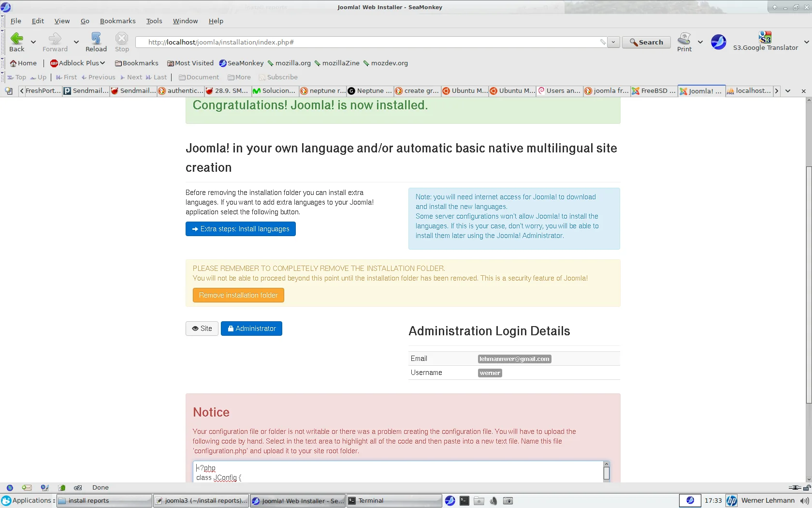Click the Remove installation folder button
Viewport: 812px width, 508px height.
tap(238, 295)
